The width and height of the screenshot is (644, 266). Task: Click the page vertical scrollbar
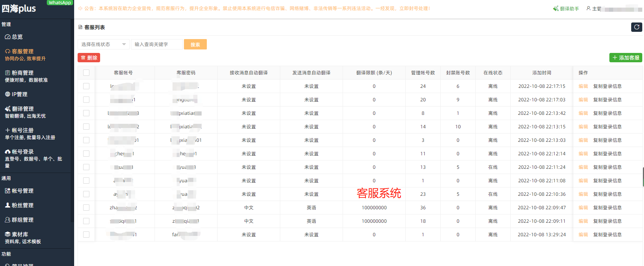[643, 177]
